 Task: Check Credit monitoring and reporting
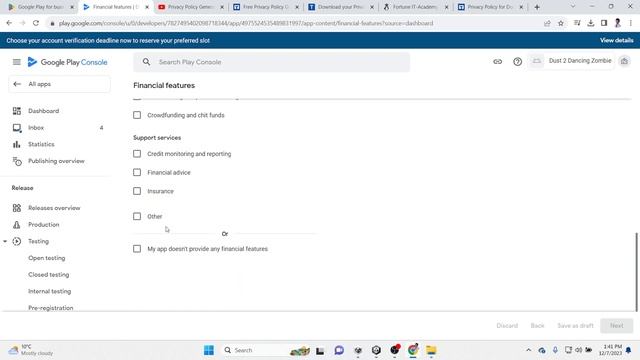[137, 154]
